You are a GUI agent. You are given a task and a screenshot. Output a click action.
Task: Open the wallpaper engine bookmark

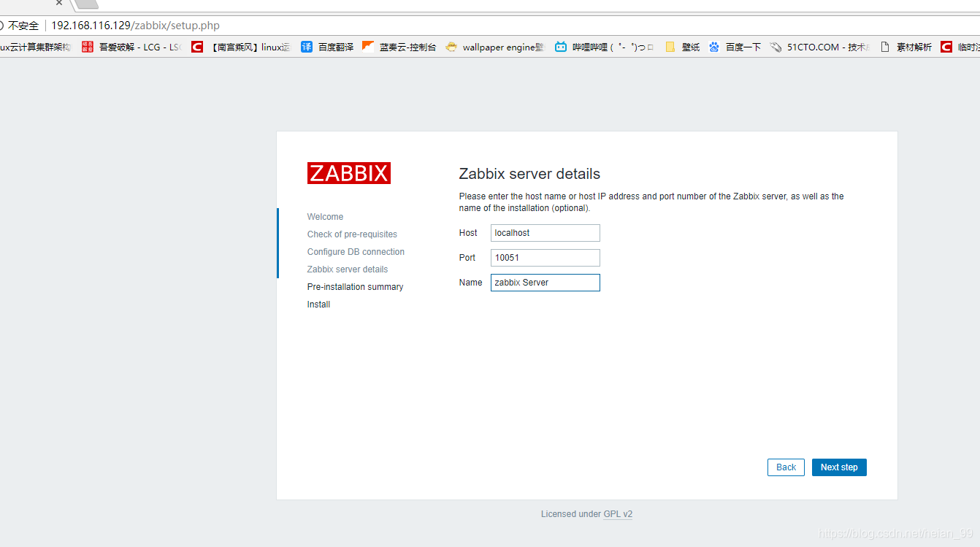click(495, 47)
